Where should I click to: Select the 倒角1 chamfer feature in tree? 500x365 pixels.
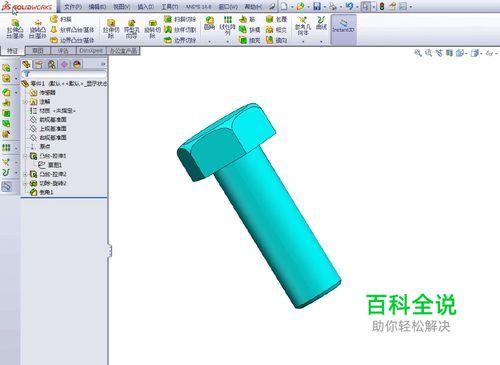[x=42, y=192]
